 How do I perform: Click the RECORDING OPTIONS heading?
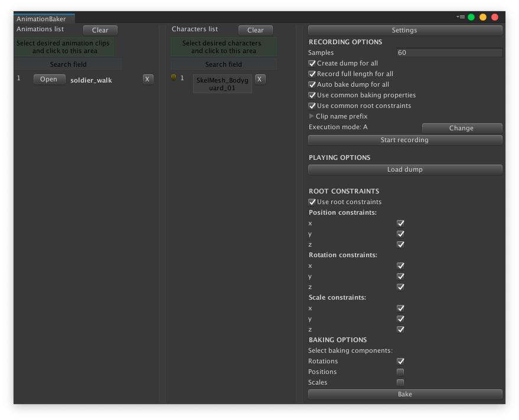pyautogui.click(x=345, y=42)
